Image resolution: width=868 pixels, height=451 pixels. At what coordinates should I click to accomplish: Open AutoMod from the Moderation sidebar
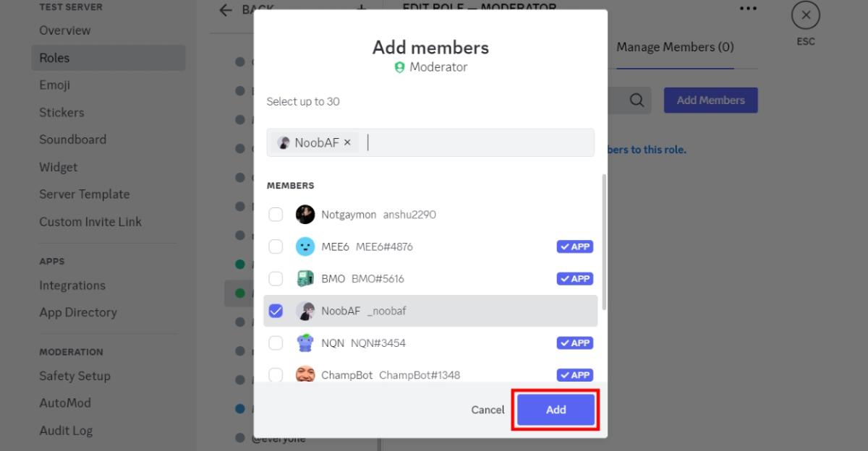point(64,403)
